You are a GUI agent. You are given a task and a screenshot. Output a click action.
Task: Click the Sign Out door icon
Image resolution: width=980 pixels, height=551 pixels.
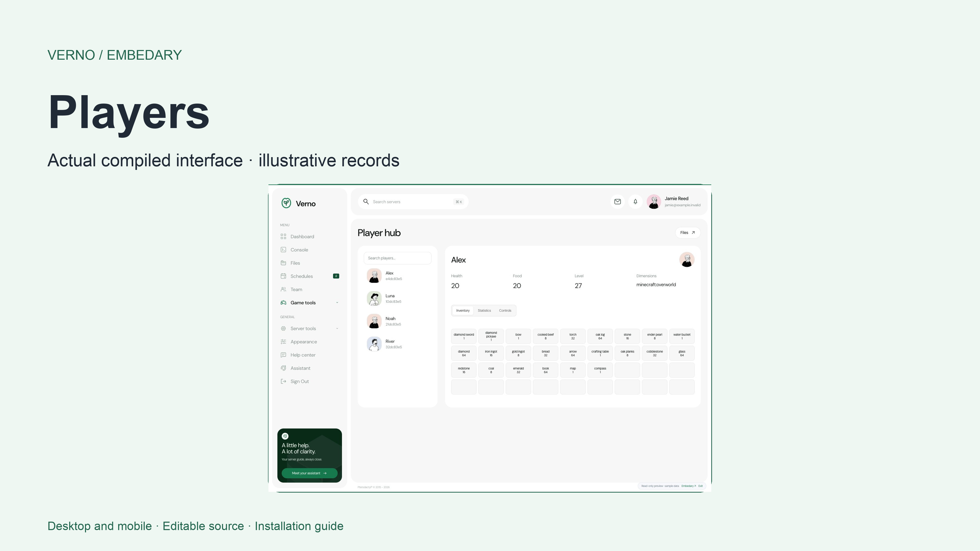283,381
